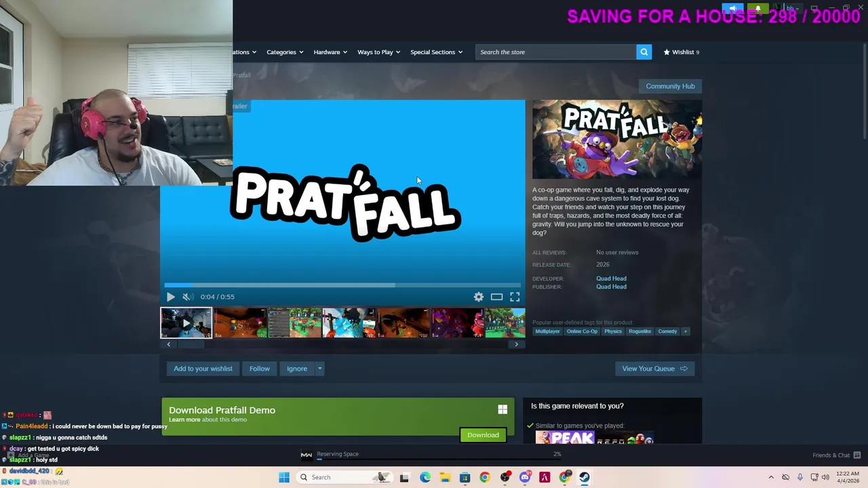This screenshot has width=868, height=488.
Task: Select the purple character screenshot thumbnail
Action: (458, 323)
